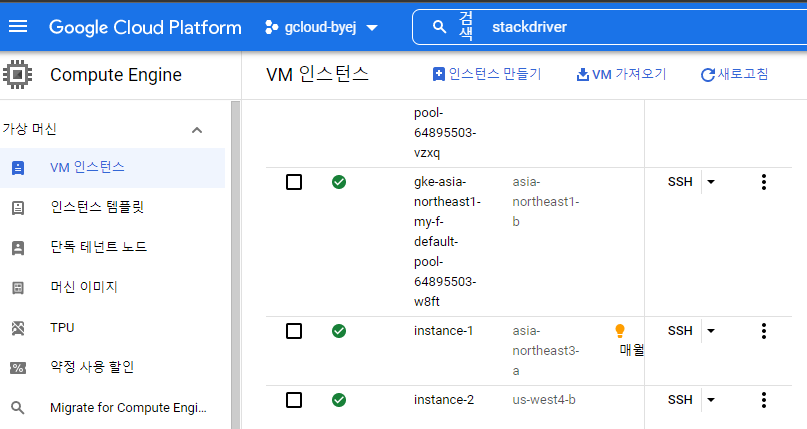Open the Compute Engine heading
This screenshot has width=807, height=429.
pos(116,75)
